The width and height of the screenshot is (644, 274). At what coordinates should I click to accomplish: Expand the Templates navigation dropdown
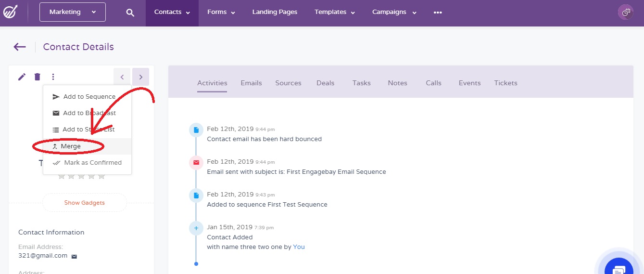(335, 12)
